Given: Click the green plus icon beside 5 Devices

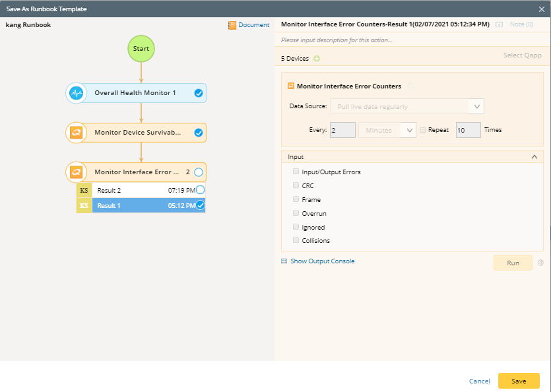Looking at the screenshot, I should (x=317, y=58).
